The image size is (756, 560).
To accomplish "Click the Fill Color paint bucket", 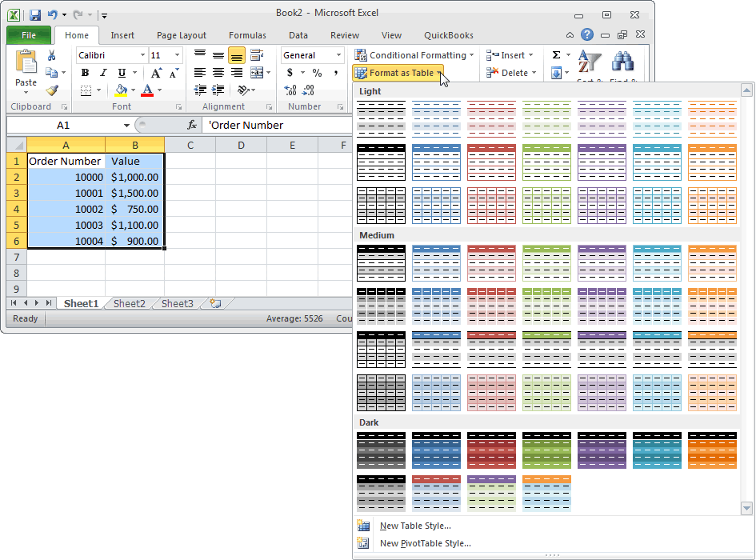I will [x=121, y=90].
